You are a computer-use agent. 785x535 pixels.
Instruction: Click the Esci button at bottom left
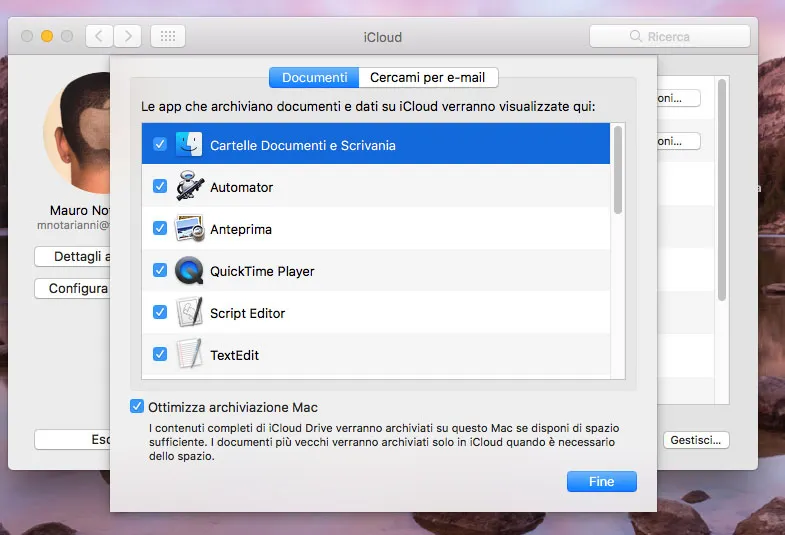coord(73,439)
